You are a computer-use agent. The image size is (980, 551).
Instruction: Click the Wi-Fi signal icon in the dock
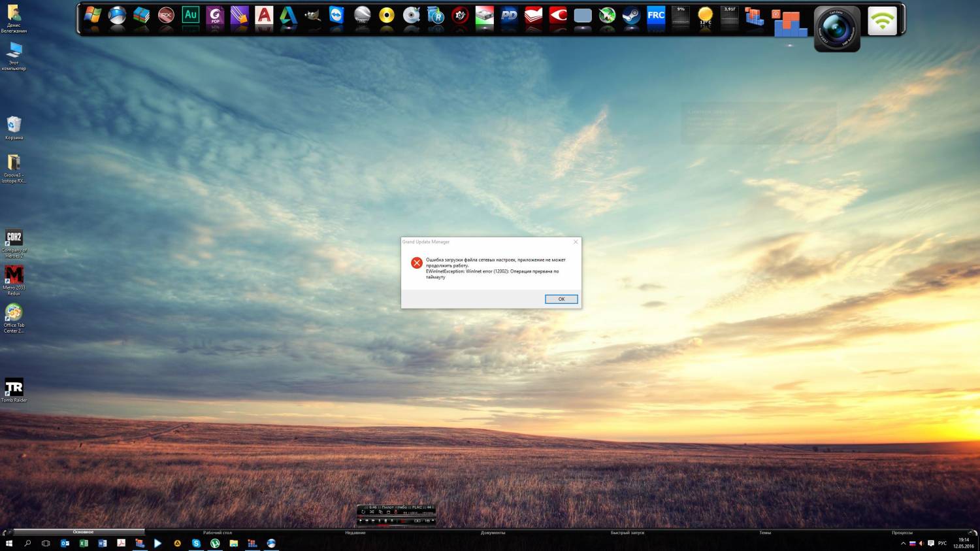click(882, 21)
